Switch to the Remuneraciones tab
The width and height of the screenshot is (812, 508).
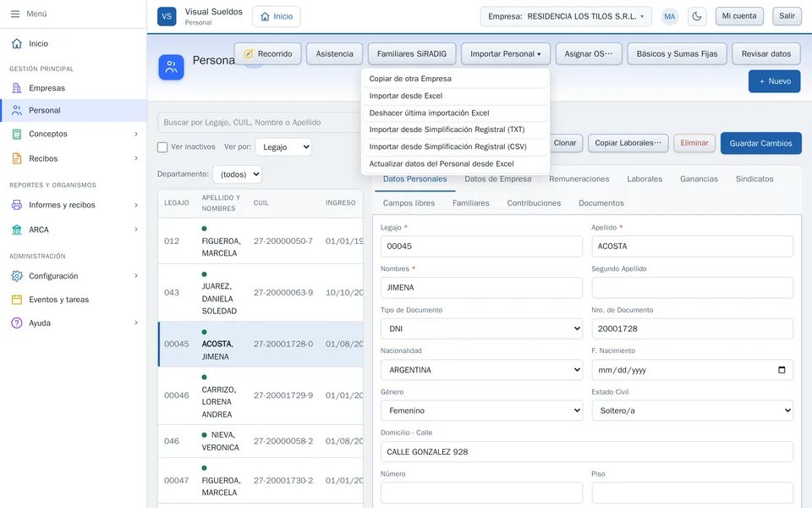click(579, 179)
